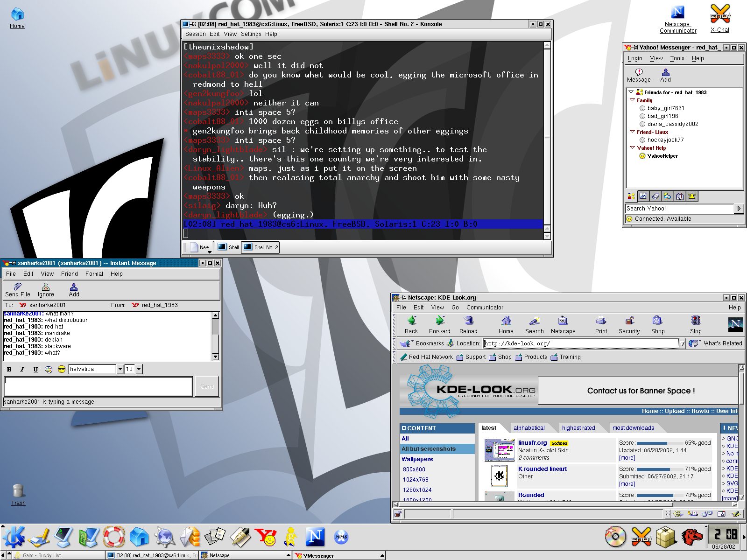Image resolution: width=747 pixels, height=560 pixels.
Task: Click the linuxfr.org link on KDE-Look
Action: [x=532, y=443]
